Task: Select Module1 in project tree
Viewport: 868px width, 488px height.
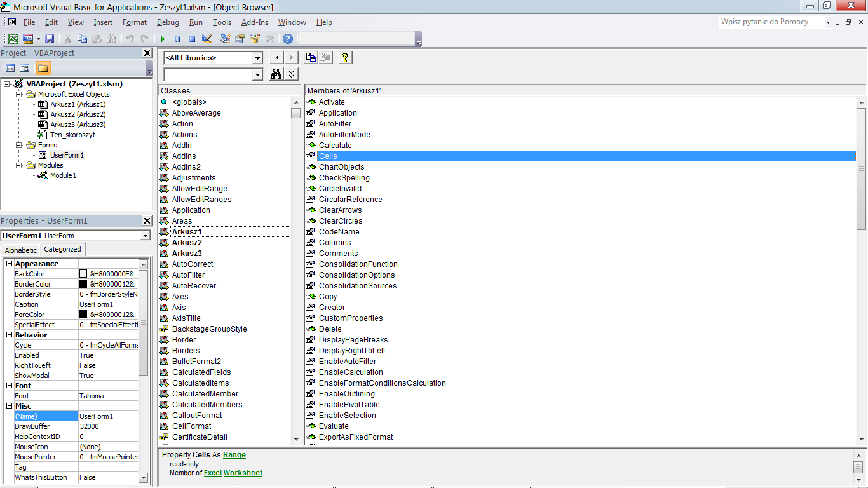Action: [x=63, y=175]
